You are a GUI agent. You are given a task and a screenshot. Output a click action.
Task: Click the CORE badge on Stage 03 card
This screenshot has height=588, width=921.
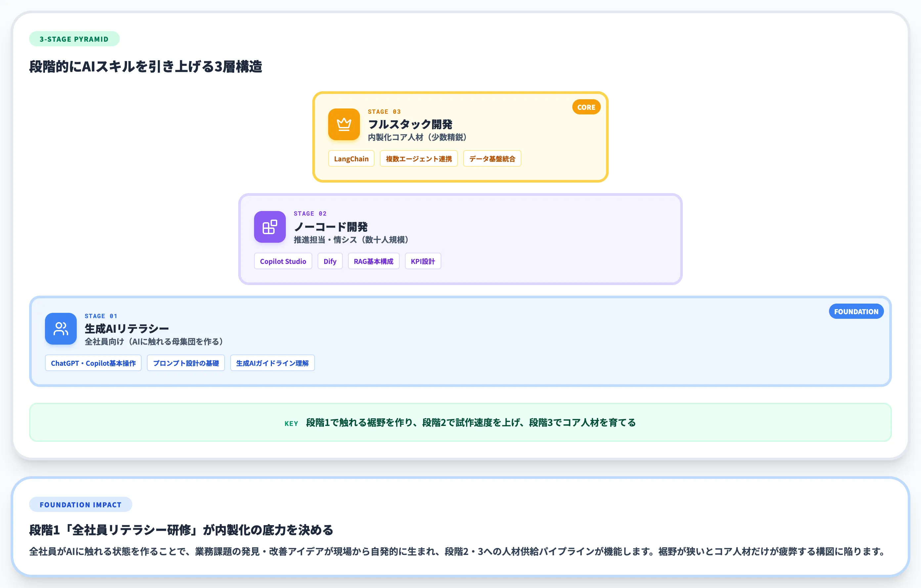tap(586, 107)
